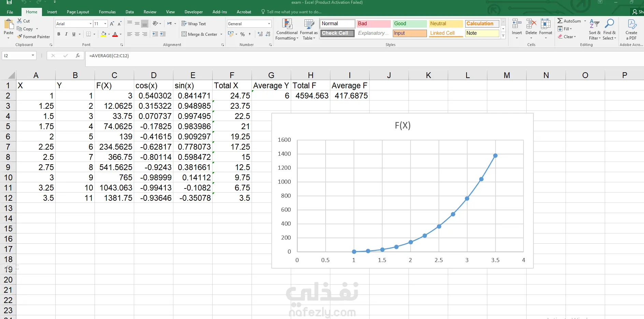This screenshot has height=319, width=644.
Task: Toggle Underline formatting
Action: coord(74,34)
